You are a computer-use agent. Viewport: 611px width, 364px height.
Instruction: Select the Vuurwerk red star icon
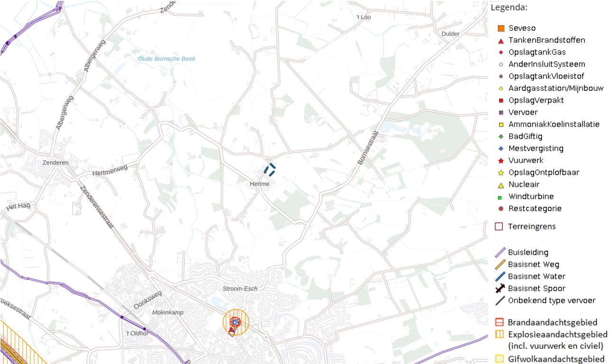(501, 161)
